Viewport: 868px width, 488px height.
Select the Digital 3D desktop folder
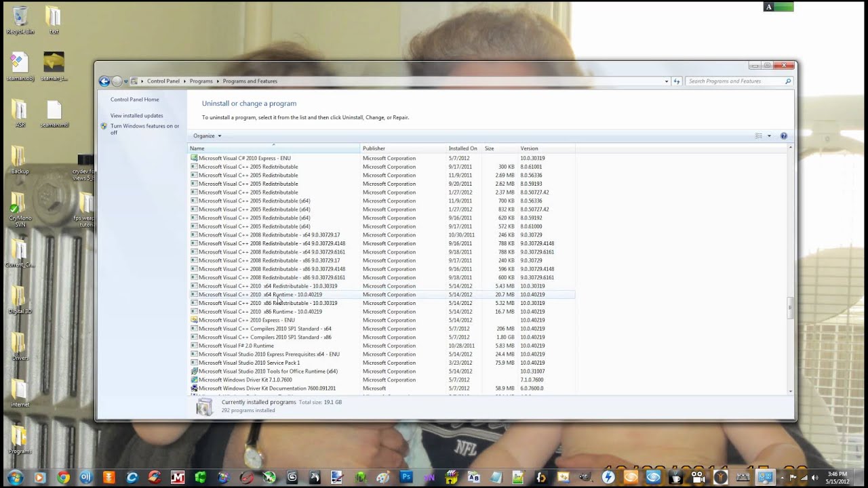(20, 300)
